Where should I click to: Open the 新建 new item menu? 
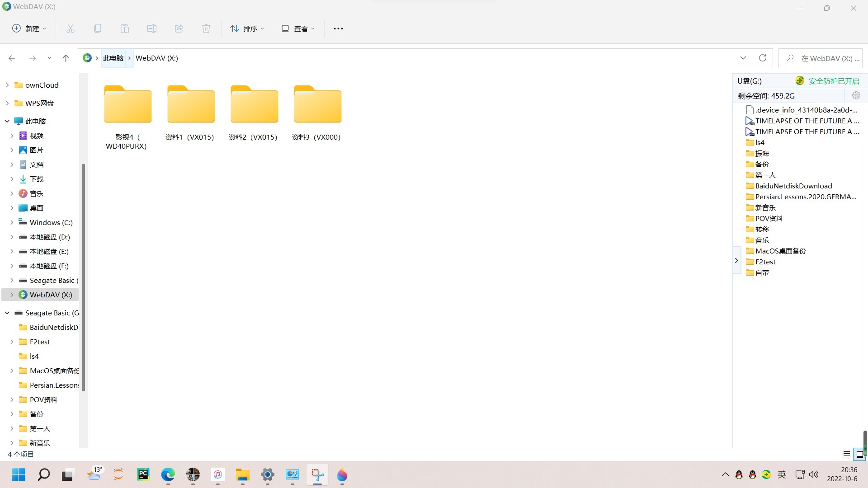click(29, 28)
